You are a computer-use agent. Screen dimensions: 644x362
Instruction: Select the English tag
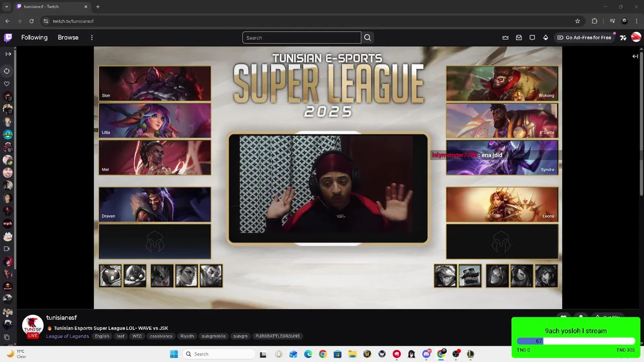pyautogui.click(x=102, y=336)
